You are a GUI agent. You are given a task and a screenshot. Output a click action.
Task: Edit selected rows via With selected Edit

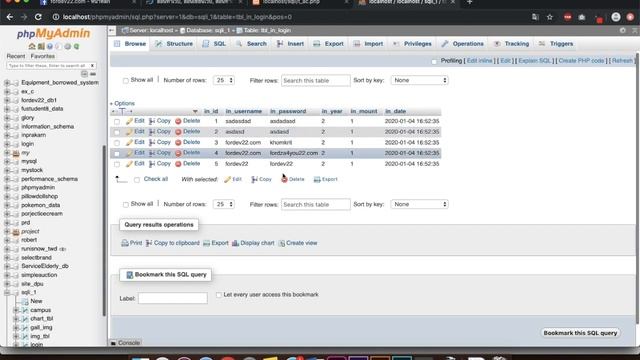233,179
